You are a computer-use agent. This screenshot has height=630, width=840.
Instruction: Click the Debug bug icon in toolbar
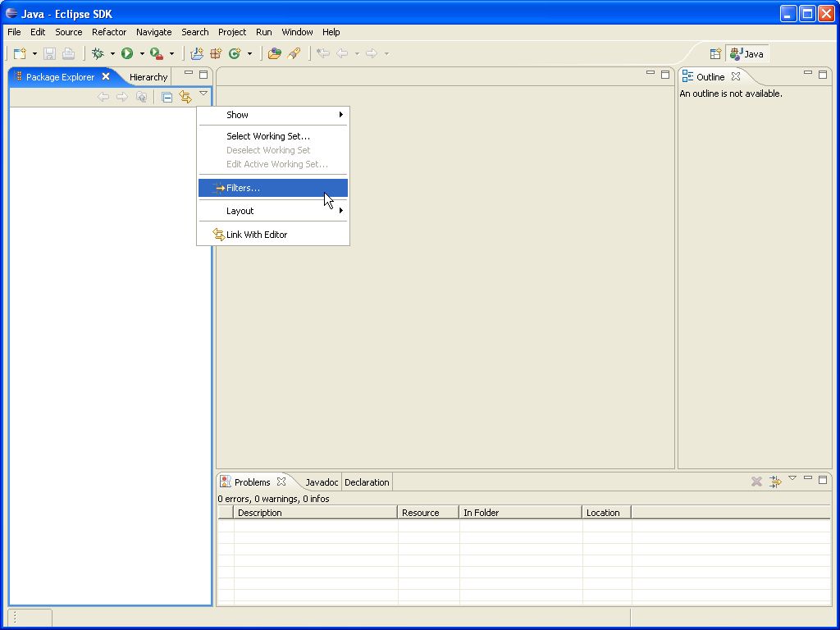pyautogui.click(x=98, y=54)
